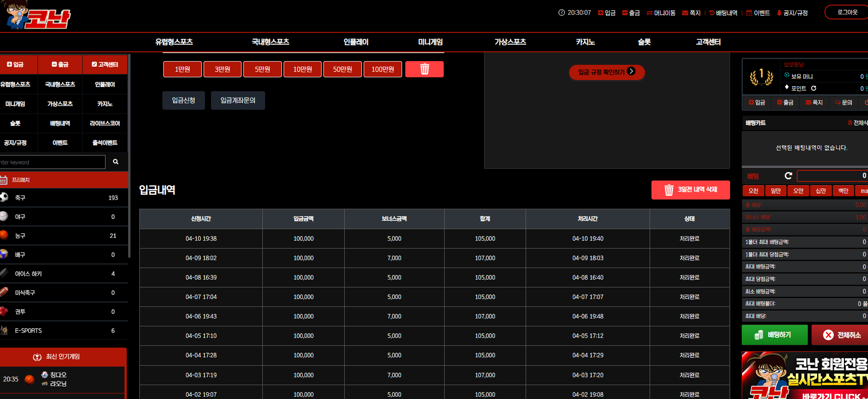Open the 농구 basketball category

pyautogui.click(x=64, y=236)
